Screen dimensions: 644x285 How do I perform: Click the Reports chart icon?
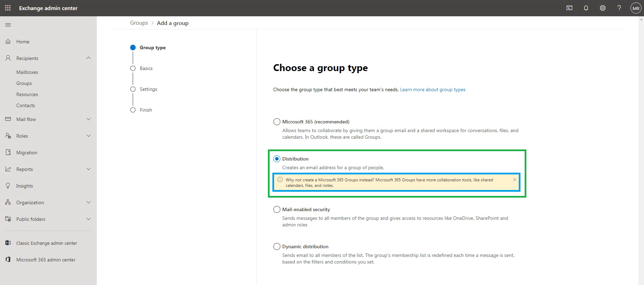[x=8, y=169]
